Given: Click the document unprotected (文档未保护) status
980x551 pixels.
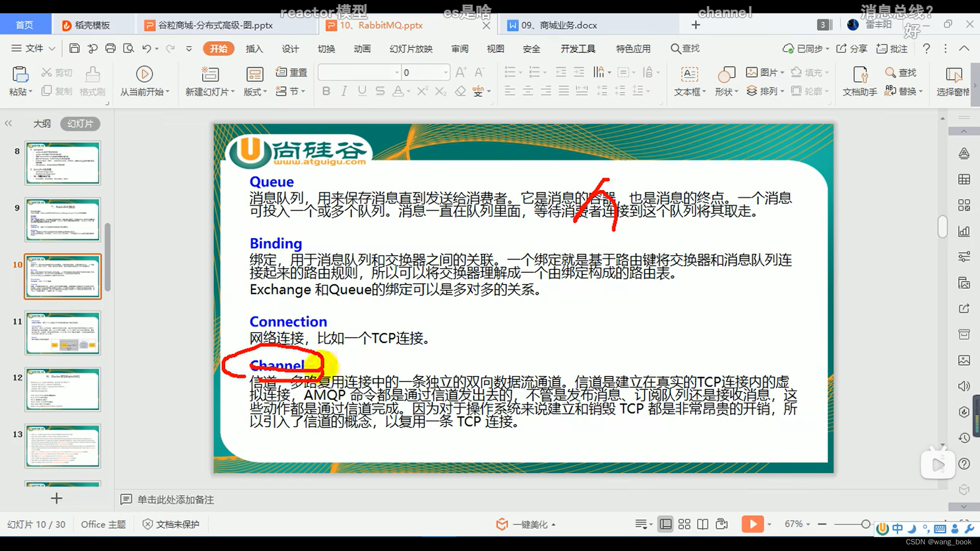Looking at the screenshot, I should click(171, 524).
